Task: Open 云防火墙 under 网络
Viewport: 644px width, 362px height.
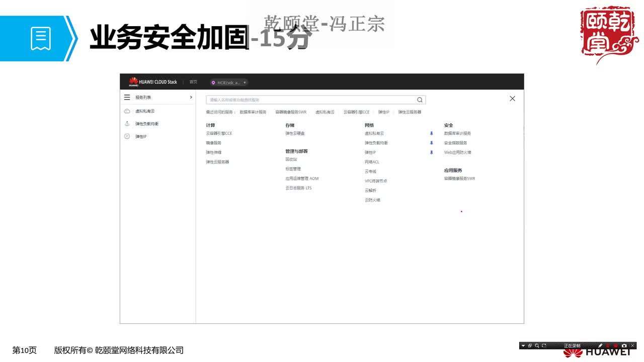Action: click(x=372, y=200)
